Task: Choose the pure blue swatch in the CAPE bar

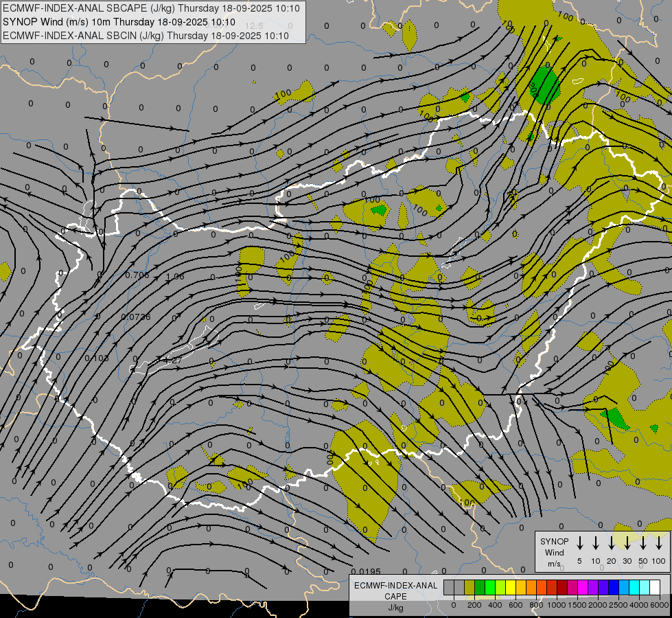Action: point(614,587)
